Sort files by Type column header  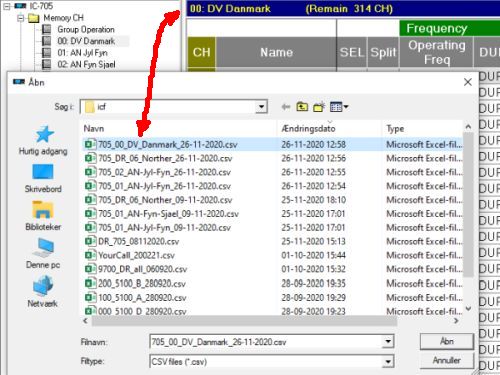point(422,129)
